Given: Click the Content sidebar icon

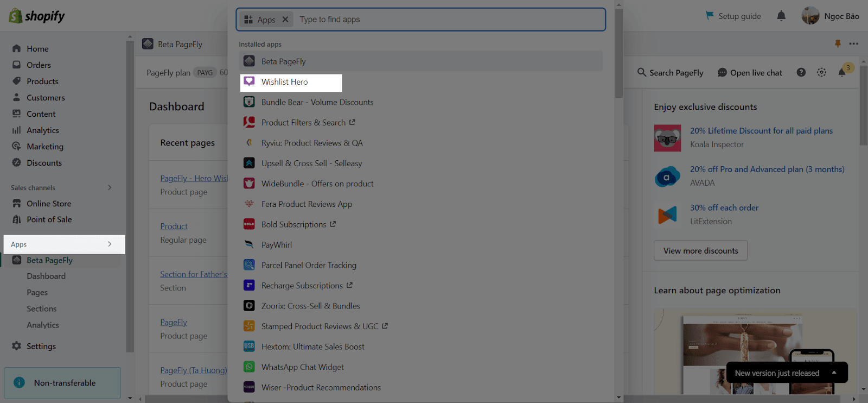Looking at the screenshot, I should tap(17, 114).
